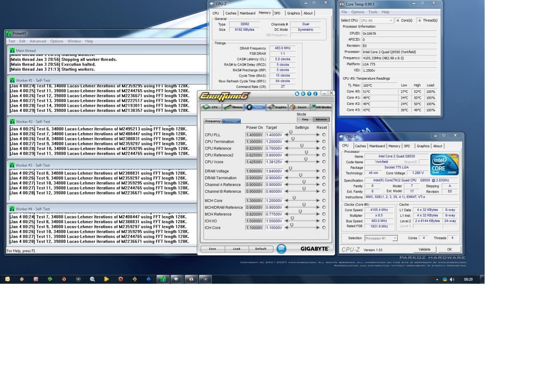
Task: Open EasyTune6 help question-mark icon
Action: pyautogui.click(x=309, y=94)
